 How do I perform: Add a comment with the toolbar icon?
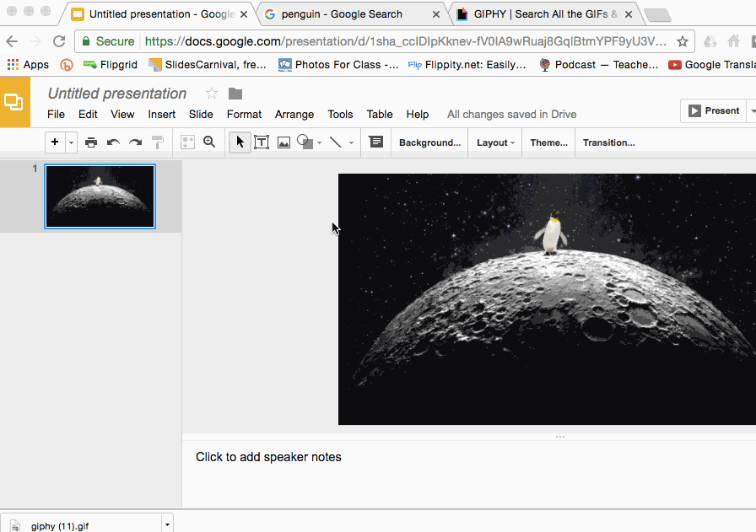click(376, 142)
